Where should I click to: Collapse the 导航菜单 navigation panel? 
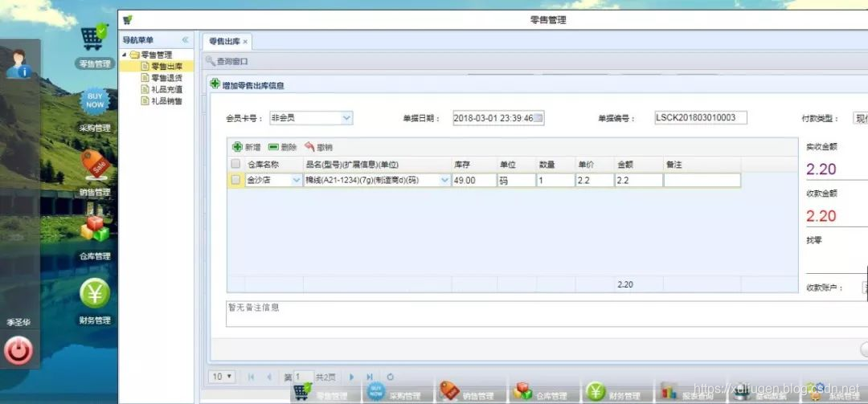tap(185, 40)
